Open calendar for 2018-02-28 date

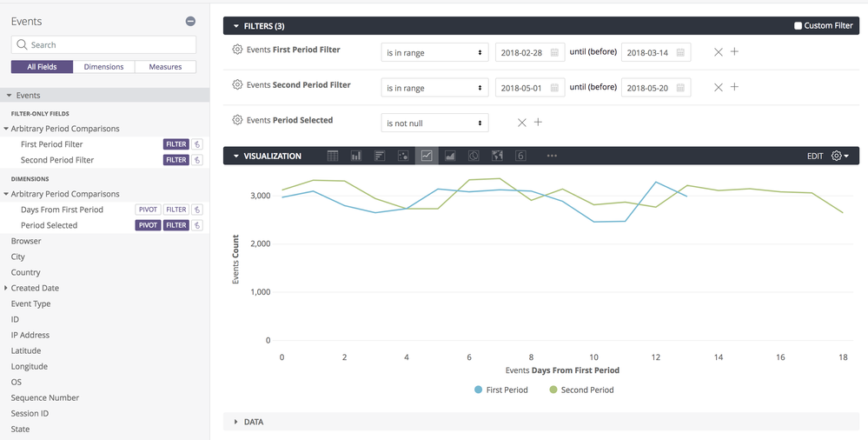554,53
